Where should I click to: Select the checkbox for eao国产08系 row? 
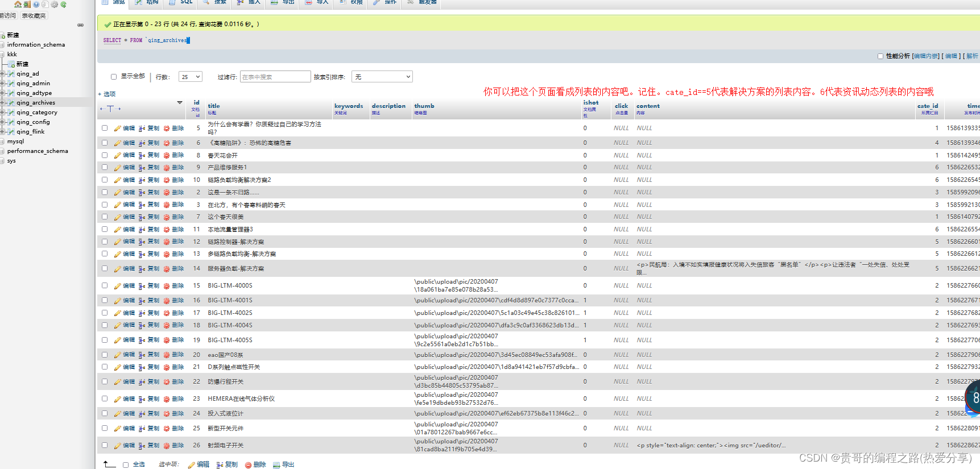(105, 354)
